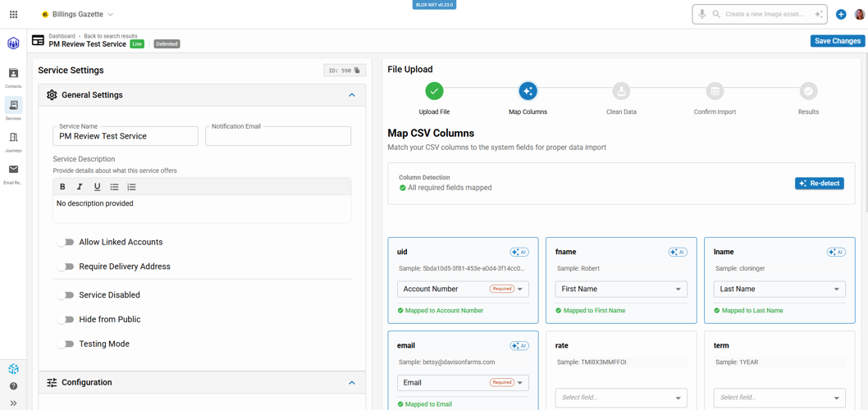Click Back to search results link

tap(111, 36)
